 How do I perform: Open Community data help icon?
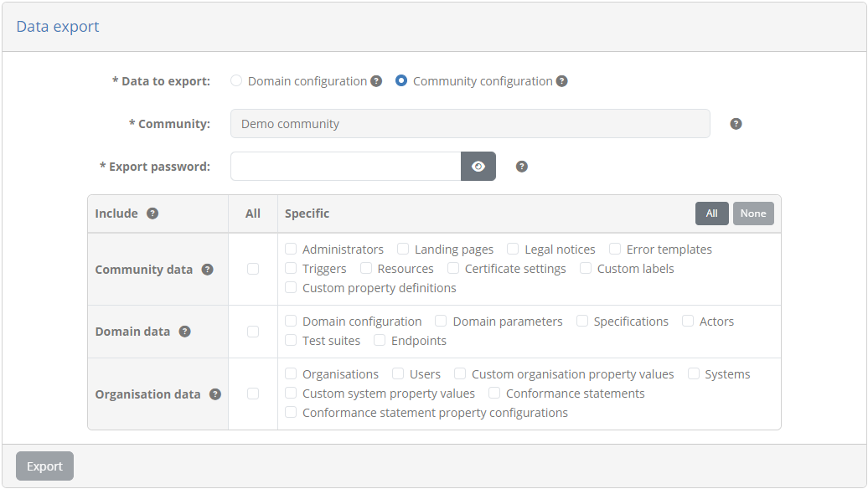tap(207, 270)
